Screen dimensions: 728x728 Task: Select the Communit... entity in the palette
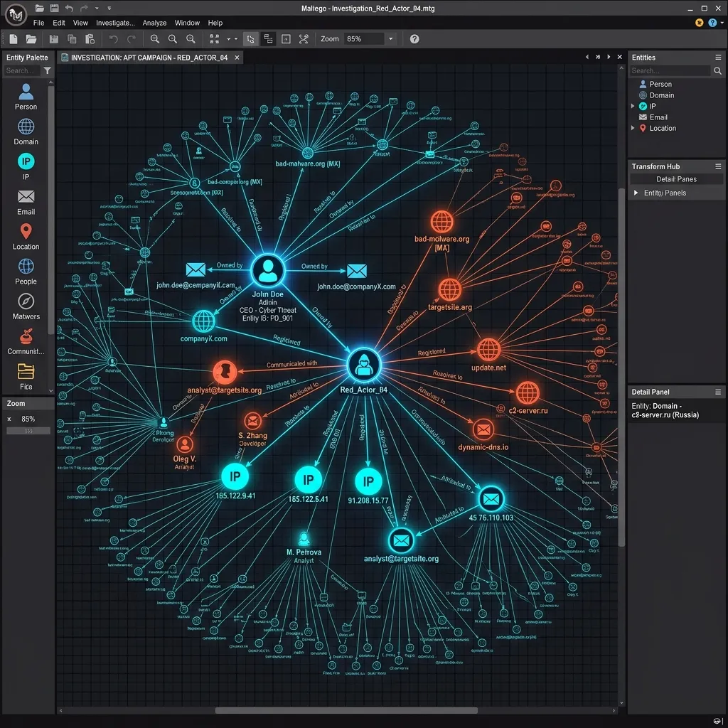(26, 342)
